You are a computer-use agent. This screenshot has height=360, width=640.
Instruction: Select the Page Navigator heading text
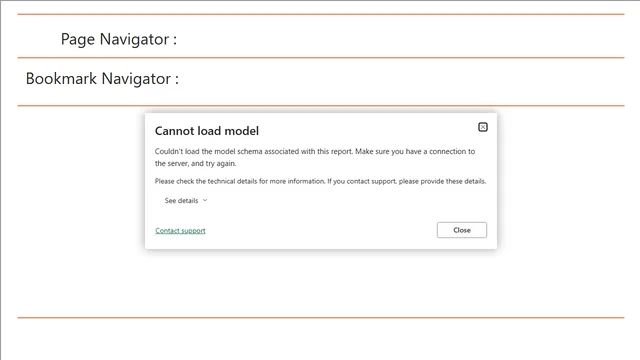coord(119,40)
